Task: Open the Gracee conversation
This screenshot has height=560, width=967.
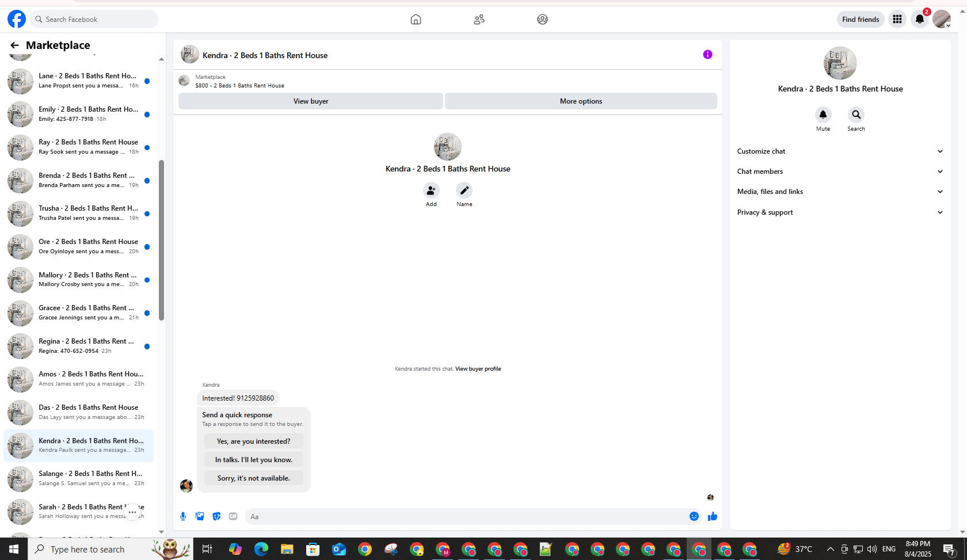Action: click(78, 313)
